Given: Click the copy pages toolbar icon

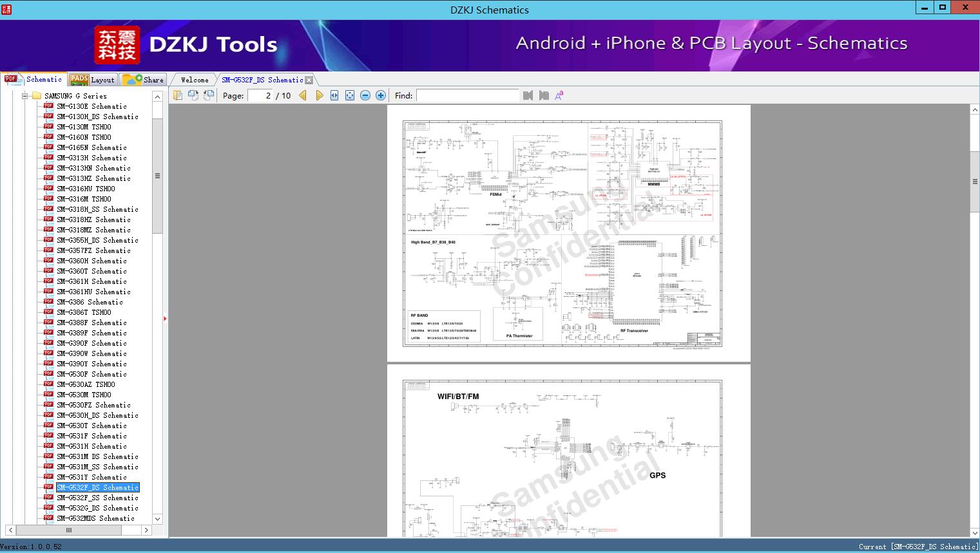Looking at the screenshot, I should [178, 95].
